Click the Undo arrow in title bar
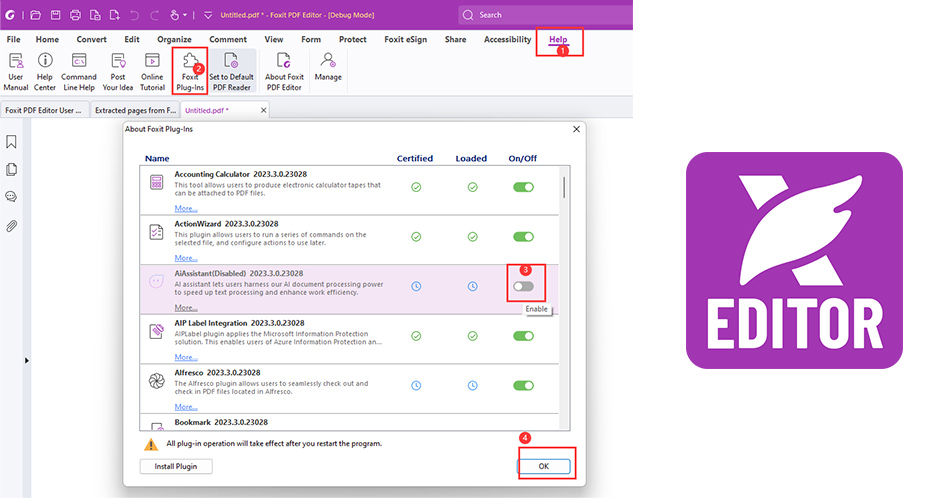The height and width of the screenshot is (498, 952). click(135, 15)
